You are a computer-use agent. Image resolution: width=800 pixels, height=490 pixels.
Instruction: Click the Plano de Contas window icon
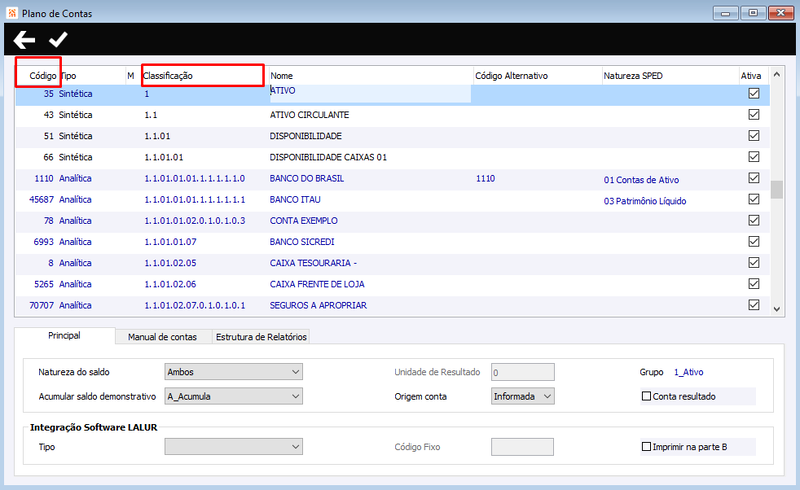[x=12, y=13]
